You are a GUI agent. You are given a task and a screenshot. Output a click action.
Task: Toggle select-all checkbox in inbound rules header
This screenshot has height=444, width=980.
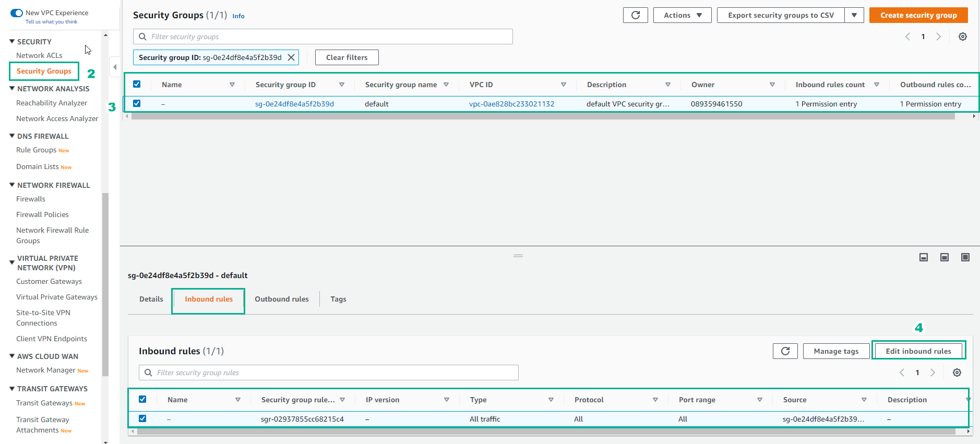(142, 399)
